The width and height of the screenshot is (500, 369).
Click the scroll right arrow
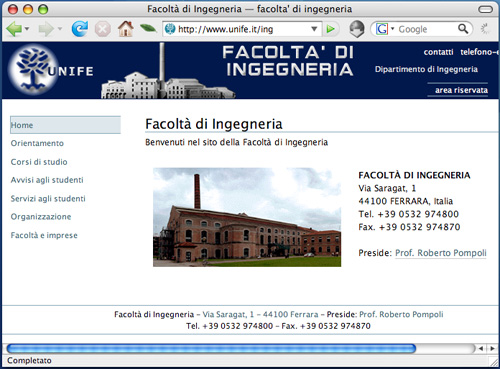click(x=492, y=349)
